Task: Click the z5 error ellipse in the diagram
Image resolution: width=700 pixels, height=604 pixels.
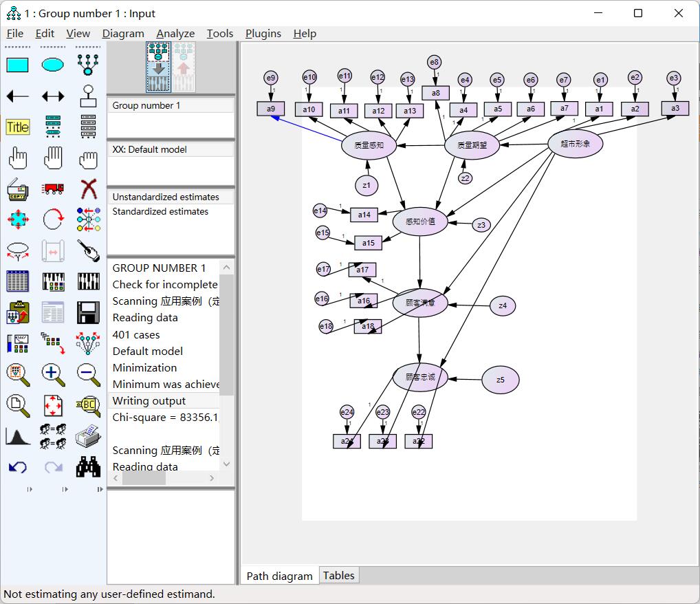Action: [500, 380]
